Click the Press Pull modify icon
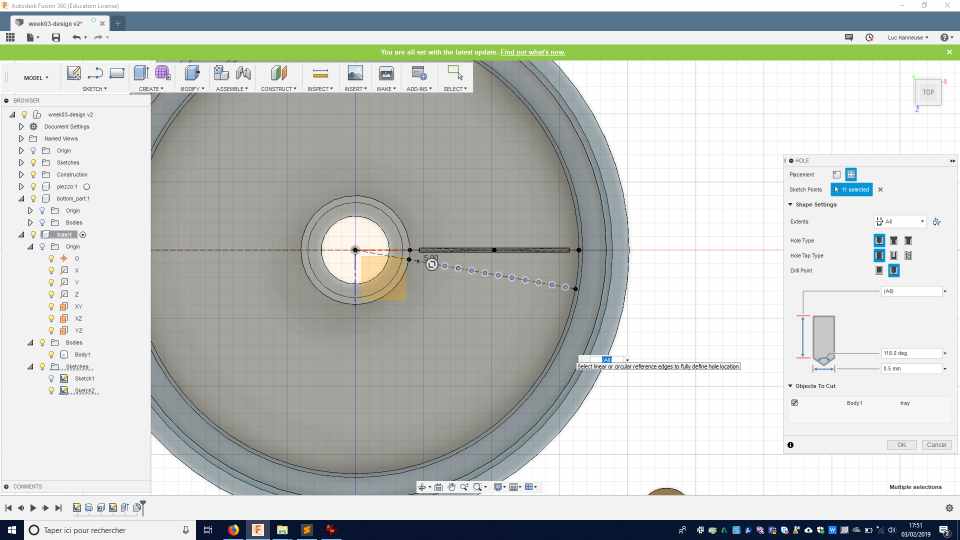The width and height of the screenshot is (960, 540). (x=192, y=73)
